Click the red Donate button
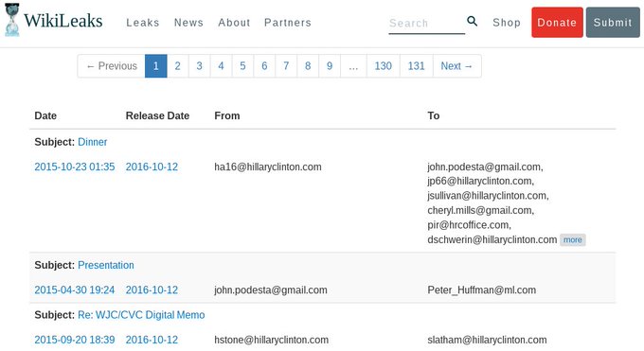The height and width of the screenshot is (351, 644). click(x=557, y=23)
